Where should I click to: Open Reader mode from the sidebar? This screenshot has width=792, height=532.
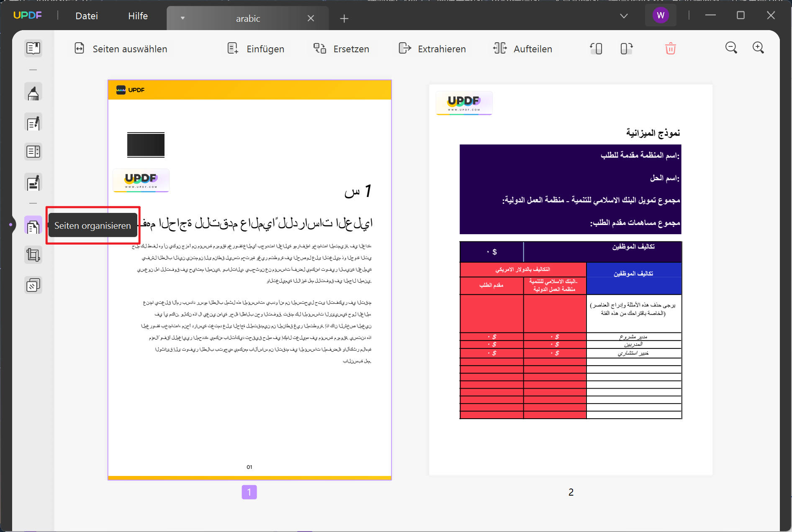(x=33, y=48)
